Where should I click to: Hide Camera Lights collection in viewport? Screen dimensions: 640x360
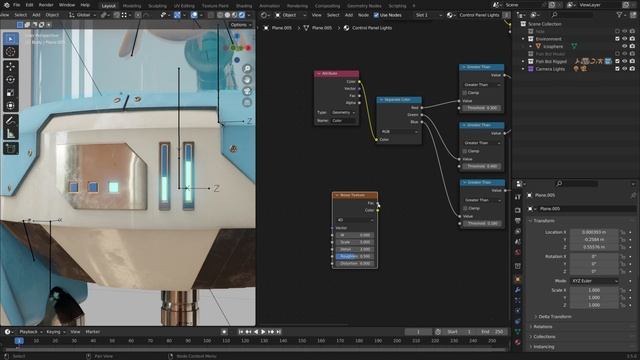pyautogui.click(x=624, y=69)
